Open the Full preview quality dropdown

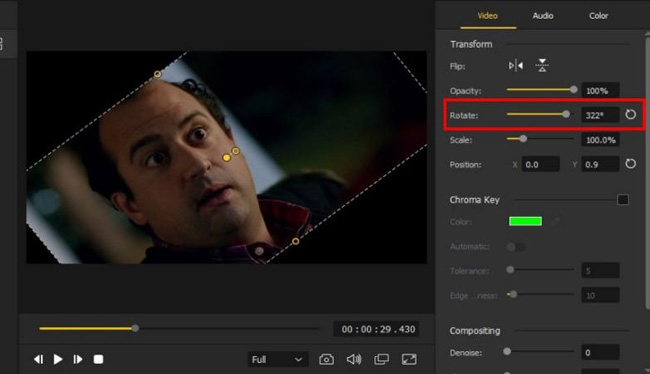(278, 359)
